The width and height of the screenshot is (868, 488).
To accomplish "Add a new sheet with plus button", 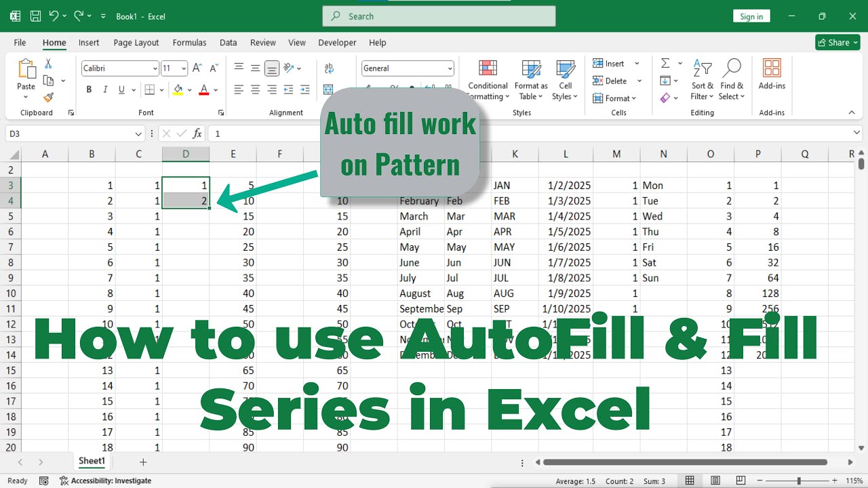I will [143, 462].
